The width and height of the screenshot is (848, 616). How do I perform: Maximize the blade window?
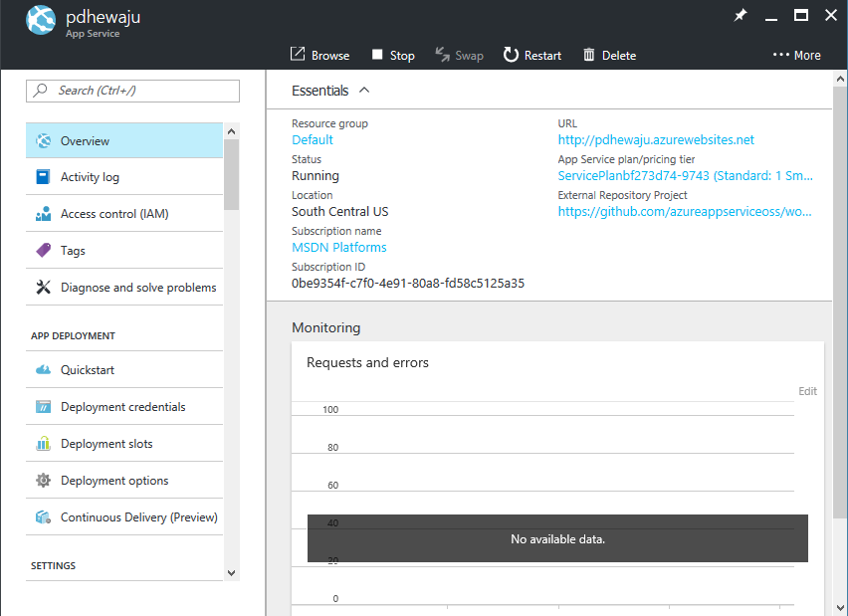(x=801, y=15)
